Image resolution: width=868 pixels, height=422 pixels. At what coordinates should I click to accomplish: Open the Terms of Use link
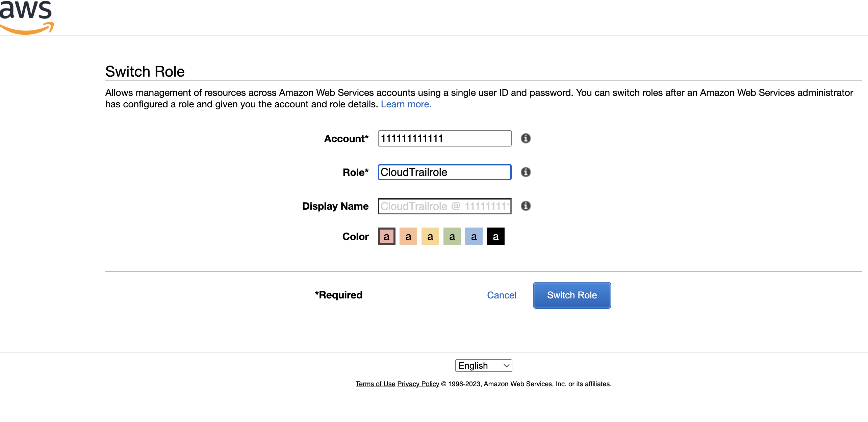(375, 384)
